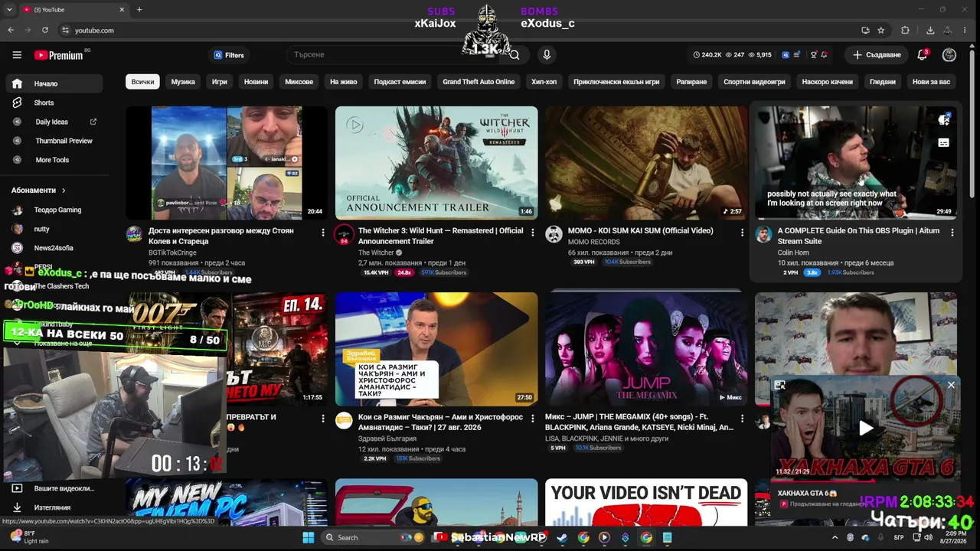
Task: Select the Grand Theft Auto Online chip
Action: coord(479,82)
